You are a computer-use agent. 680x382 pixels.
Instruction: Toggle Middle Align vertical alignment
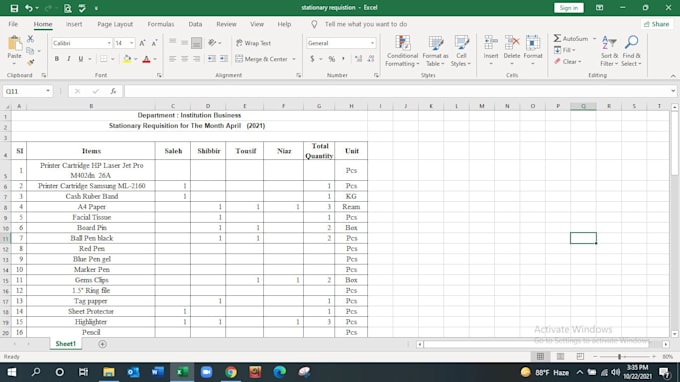[185, 43]
